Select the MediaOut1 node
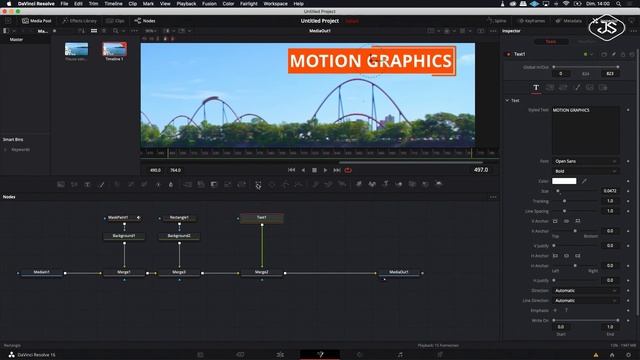This screenshot has height=360, width=640. (x=399, y=272)
